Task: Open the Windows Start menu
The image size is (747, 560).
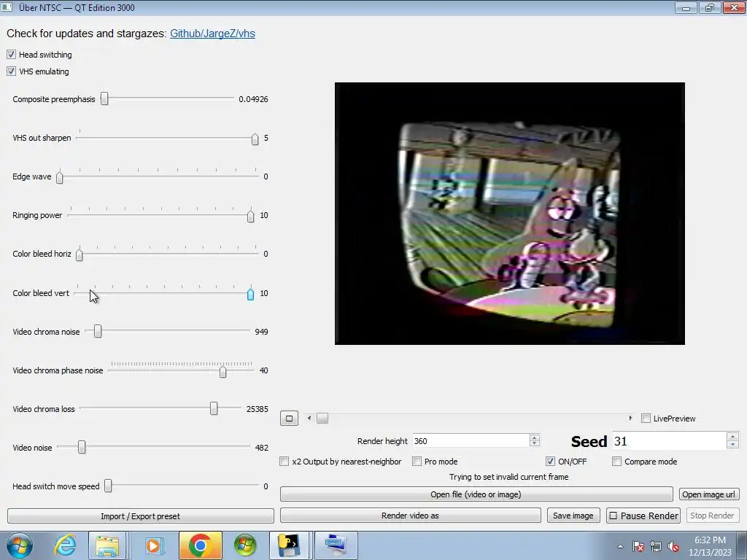Action: tap(20, 545)
